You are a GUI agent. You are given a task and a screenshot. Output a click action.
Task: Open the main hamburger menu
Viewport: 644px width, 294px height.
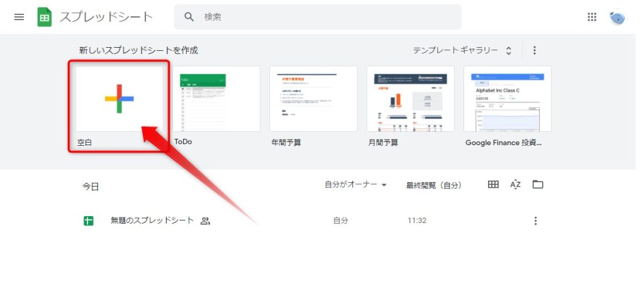click(19, 17)
